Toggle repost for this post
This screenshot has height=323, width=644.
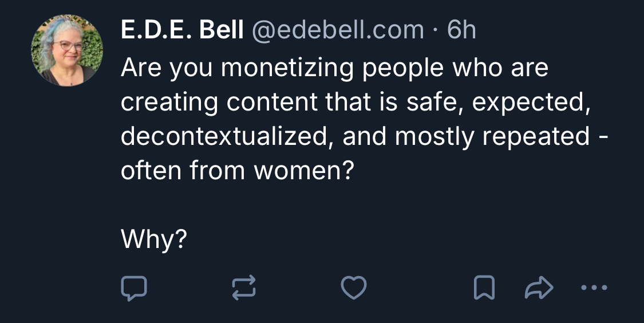[x=243, y=287]
